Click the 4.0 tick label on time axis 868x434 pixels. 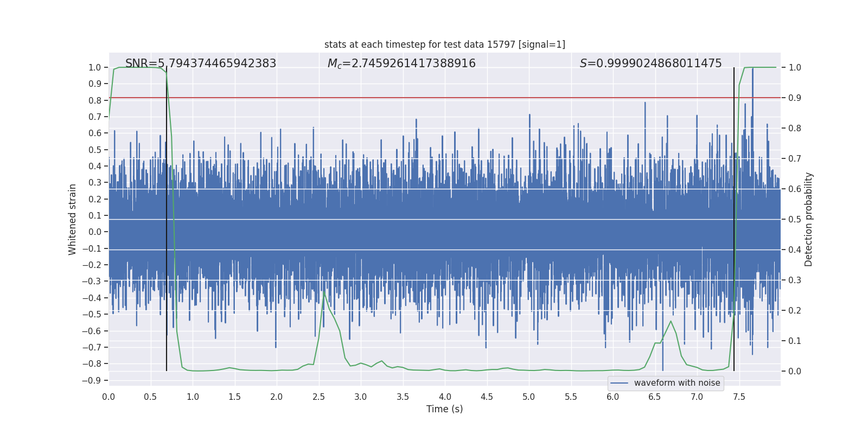click(445, 397)
